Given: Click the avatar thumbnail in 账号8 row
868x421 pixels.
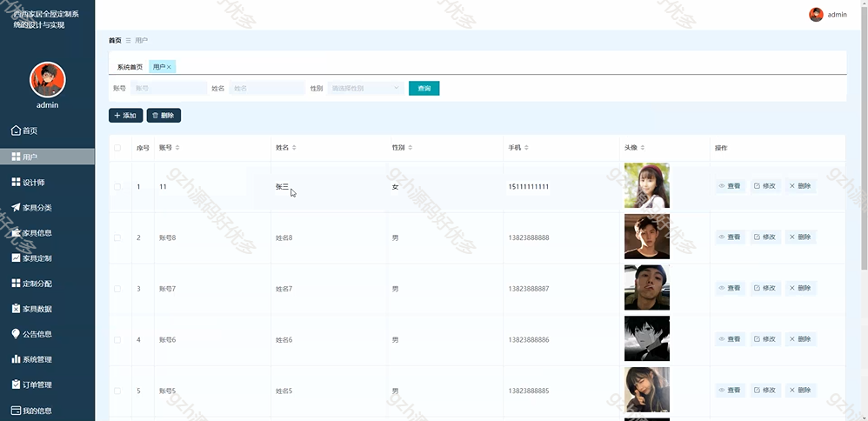Looking at the screenshot, I should point(647,237).
